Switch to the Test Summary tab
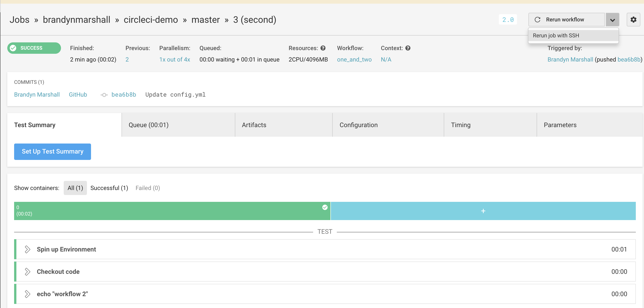This screenshot has height=308, width=644. 64,125
